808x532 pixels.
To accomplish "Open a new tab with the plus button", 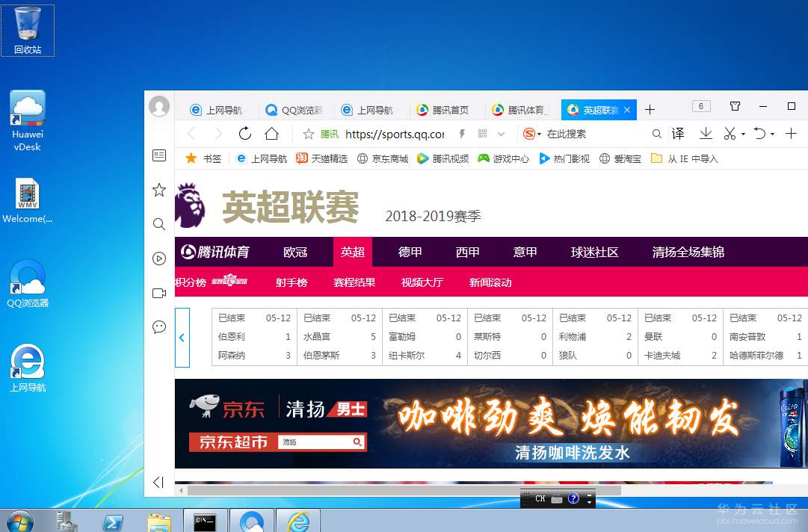I will 650,110.
